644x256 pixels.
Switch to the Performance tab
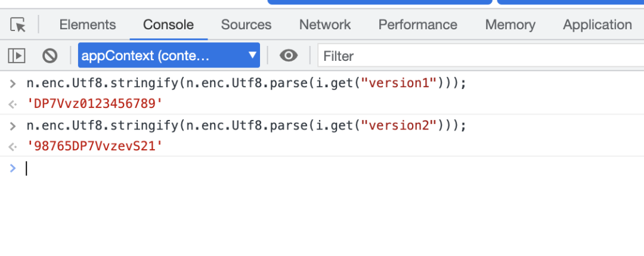(x=417, y=25)
